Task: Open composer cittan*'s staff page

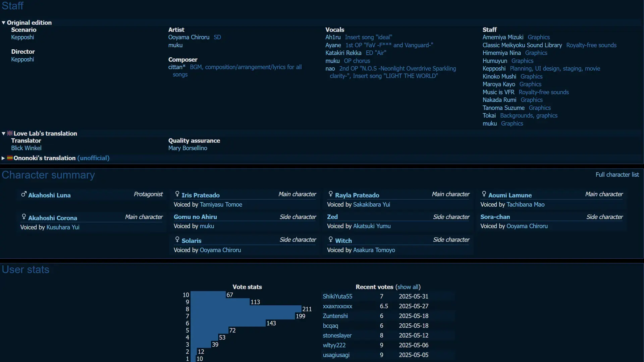Action: tap(177, 67)
